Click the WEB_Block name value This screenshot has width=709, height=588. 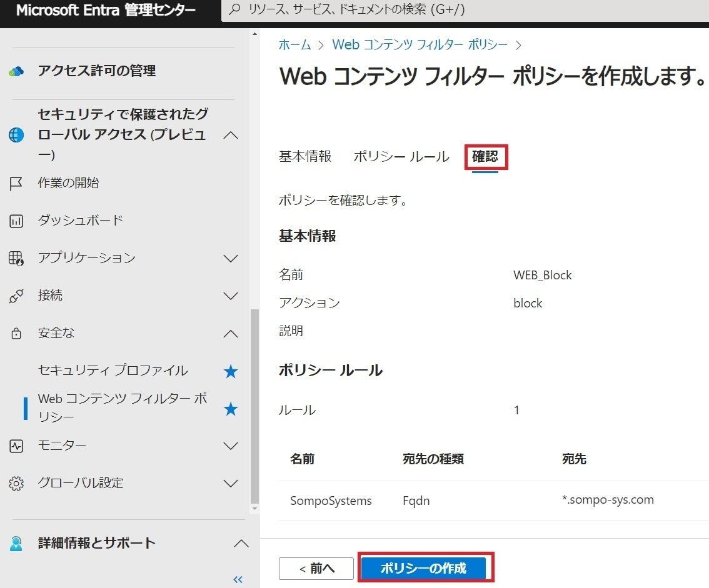(x=543, y=275)
